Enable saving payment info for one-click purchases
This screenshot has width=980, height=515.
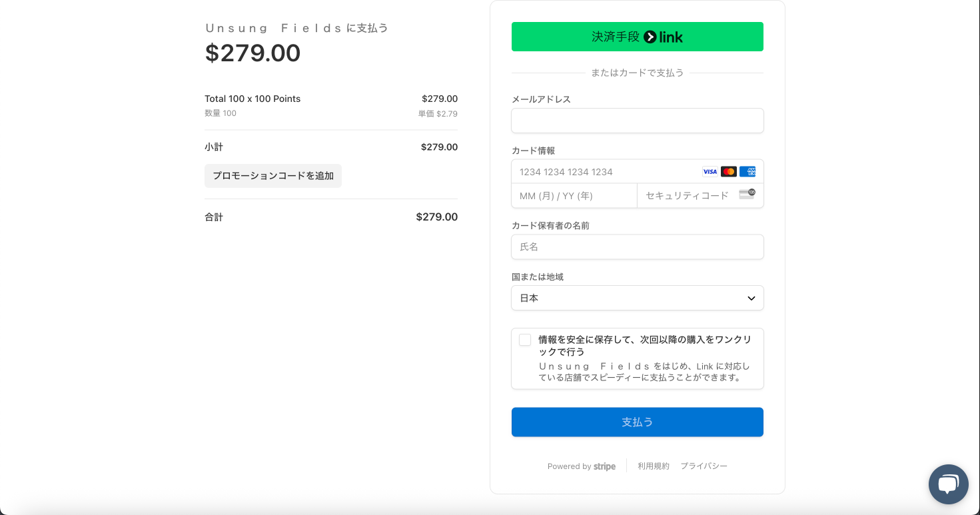[x=525, y=340]
